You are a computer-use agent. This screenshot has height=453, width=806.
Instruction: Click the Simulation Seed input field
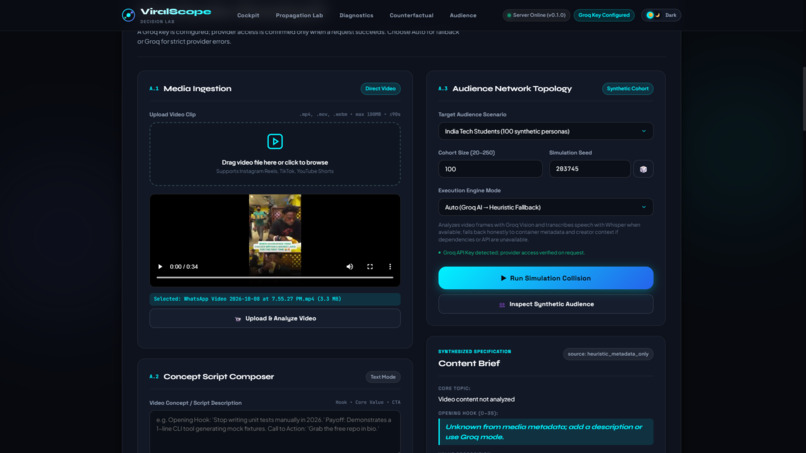(590, 169)
